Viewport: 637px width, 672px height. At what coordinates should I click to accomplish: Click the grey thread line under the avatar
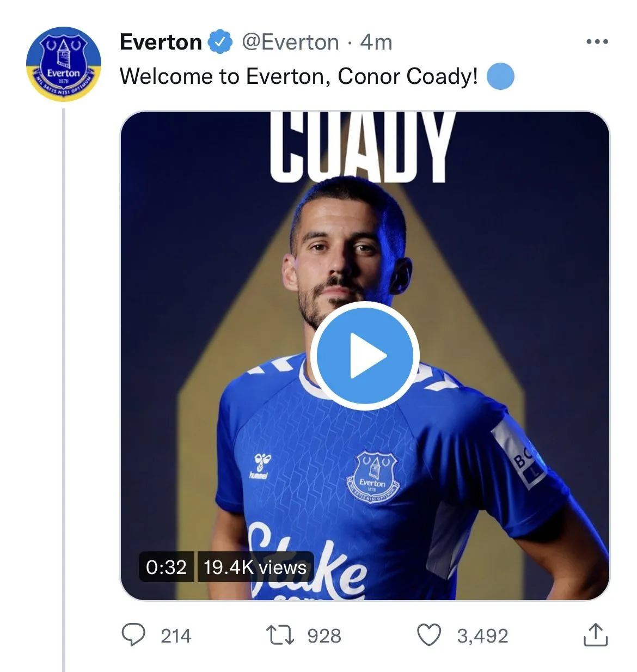tap(64, 381)
